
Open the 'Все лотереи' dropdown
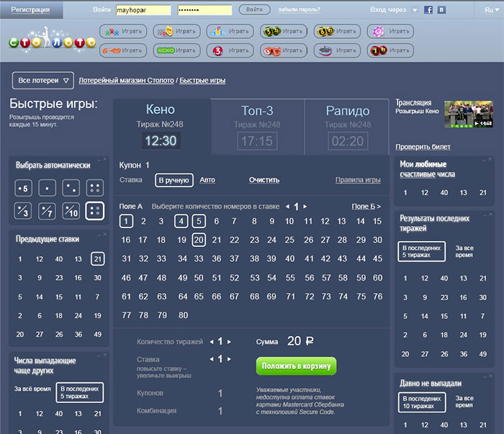[43, 80]
